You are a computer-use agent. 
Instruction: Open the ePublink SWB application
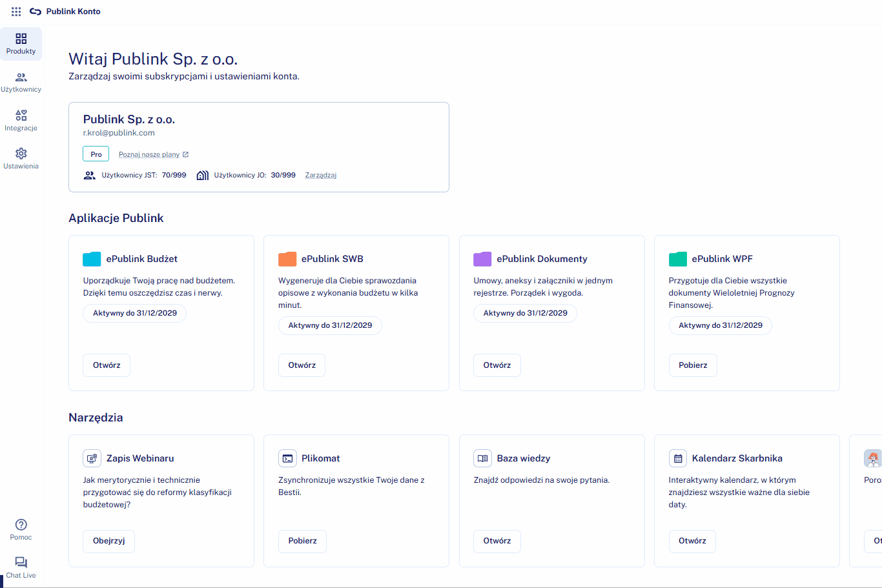point(302,365)
